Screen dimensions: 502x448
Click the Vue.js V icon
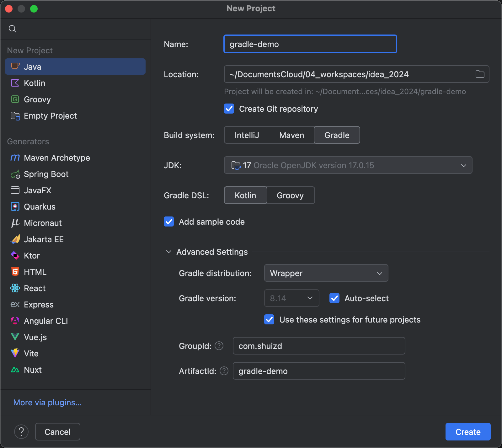(x=15, y=337)
